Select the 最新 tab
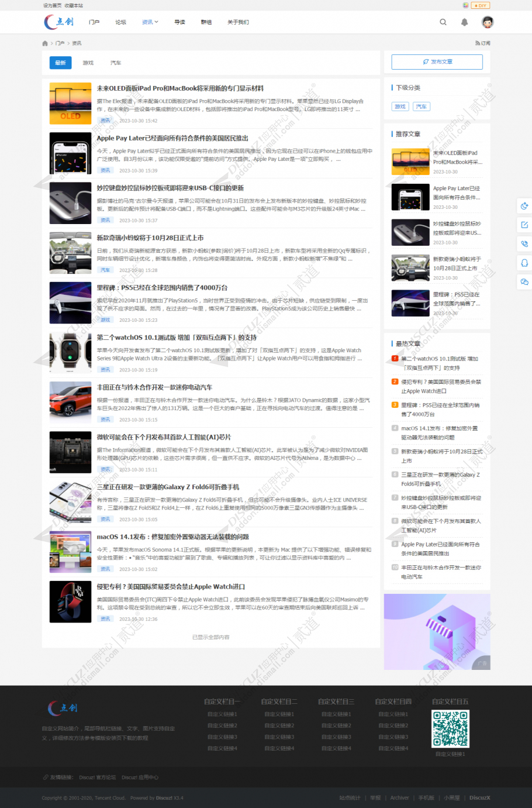The image size is (532, 808). tap(60, 63)
